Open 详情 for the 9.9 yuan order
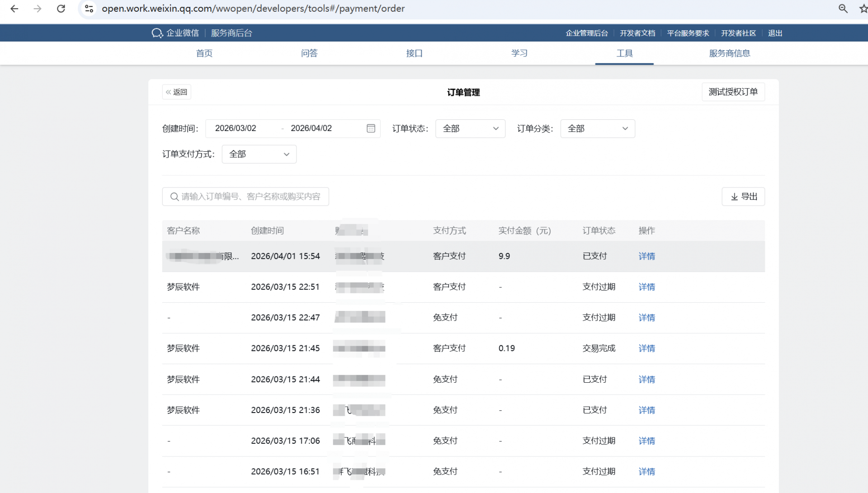The image size is (868, 493). [x=646, y=256]
